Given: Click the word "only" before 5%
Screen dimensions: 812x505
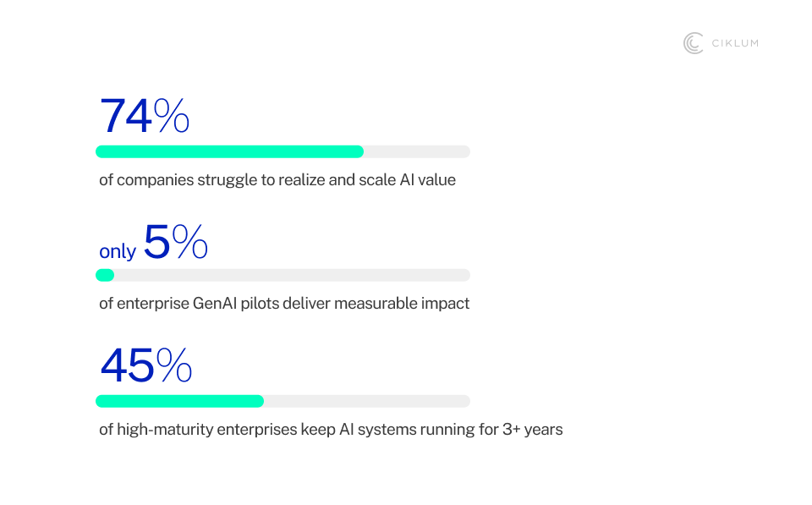Looking at the screenshot, I should pos(118,251).
